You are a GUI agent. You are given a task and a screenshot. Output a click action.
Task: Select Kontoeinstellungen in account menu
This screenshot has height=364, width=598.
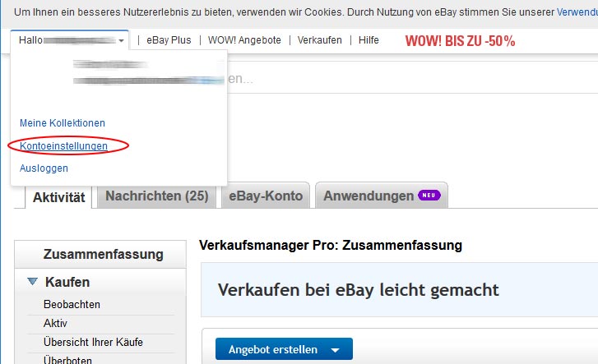point(63,145)
